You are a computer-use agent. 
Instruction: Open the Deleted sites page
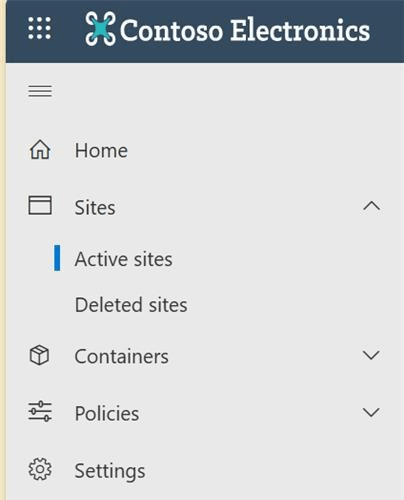pos(131,305)
